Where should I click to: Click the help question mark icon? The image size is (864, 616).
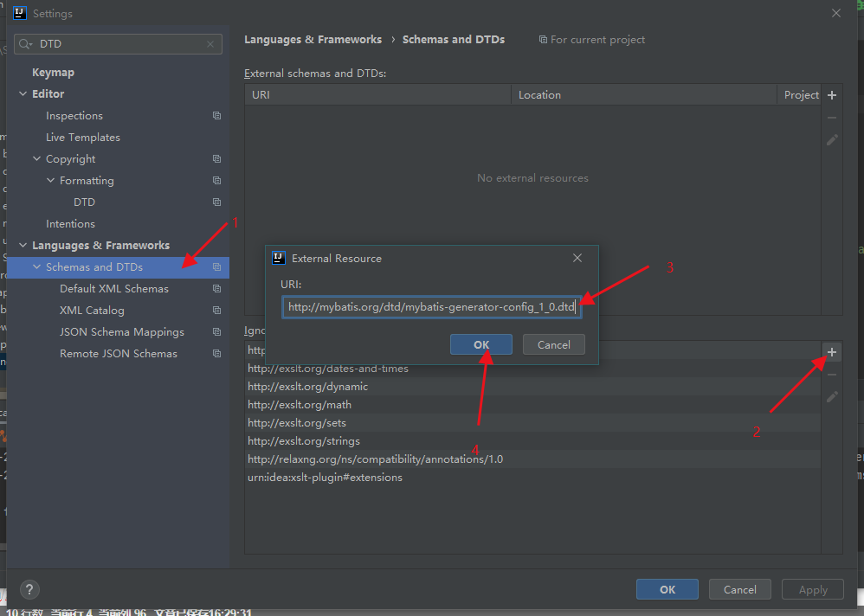click(x=29, y=589)
